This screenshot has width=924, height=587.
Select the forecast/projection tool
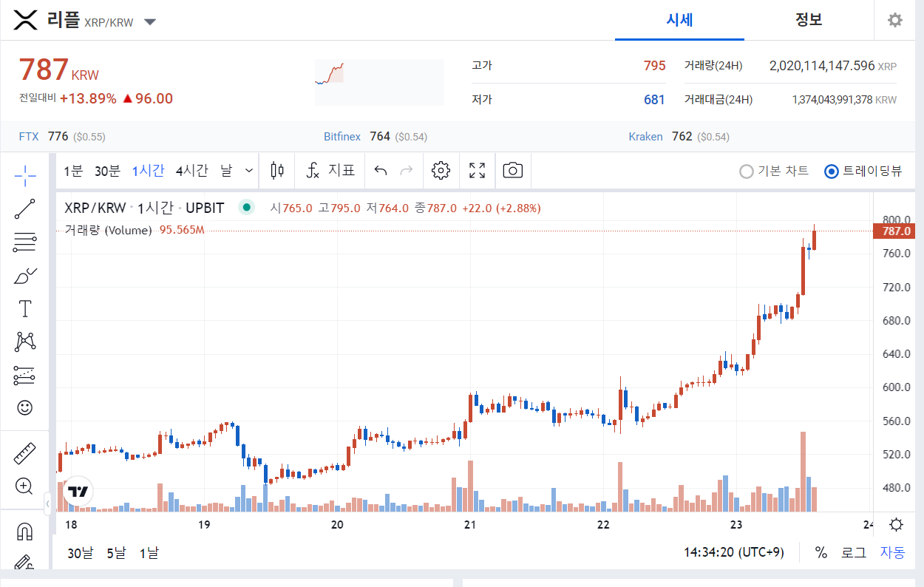click(x=25, y=375)
